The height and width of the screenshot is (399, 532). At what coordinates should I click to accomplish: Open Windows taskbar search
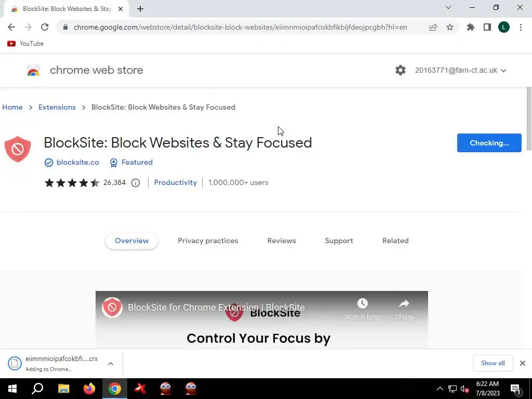point(37,389)
